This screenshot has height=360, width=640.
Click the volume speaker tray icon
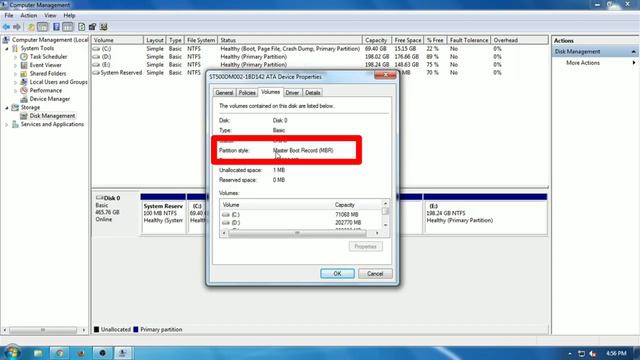[x=593, y=353]
